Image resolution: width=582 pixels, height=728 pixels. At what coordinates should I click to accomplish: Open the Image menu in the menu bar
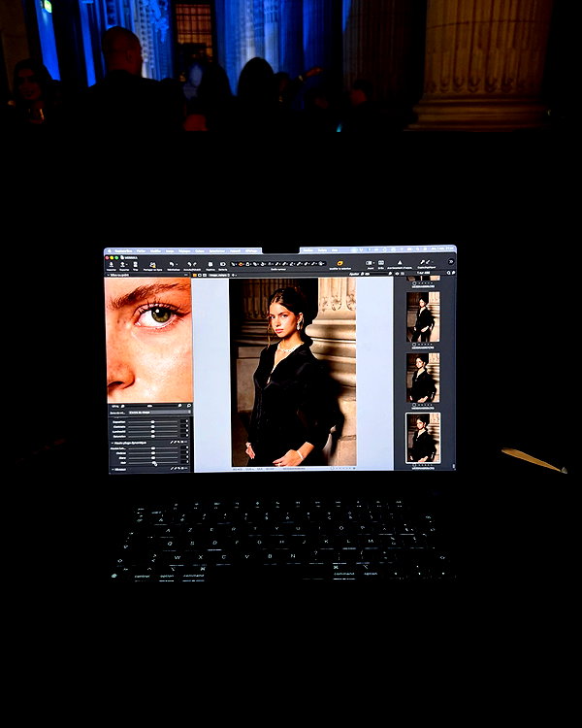point(170,251)
